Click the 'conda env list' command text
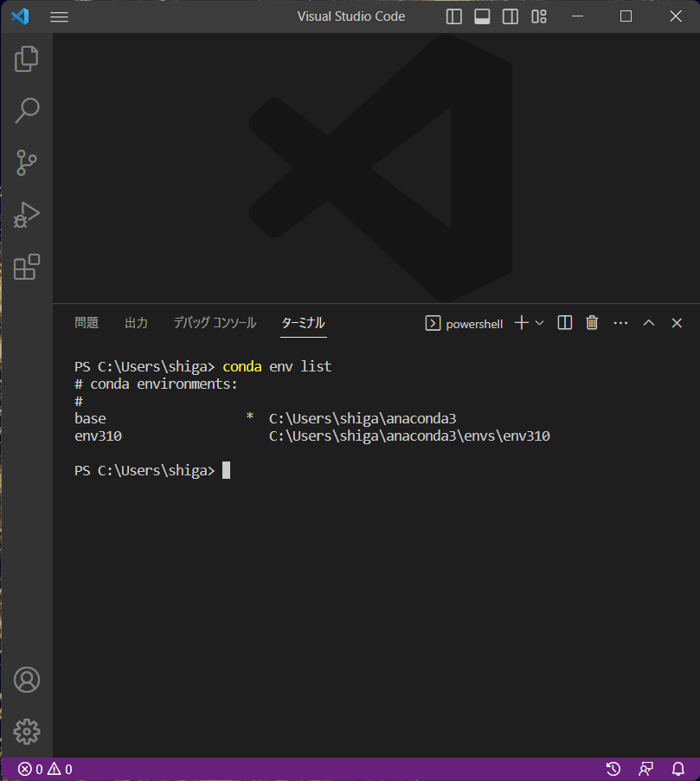The height and width of the screenshot is (781, 700). click(x=277, y=366)
